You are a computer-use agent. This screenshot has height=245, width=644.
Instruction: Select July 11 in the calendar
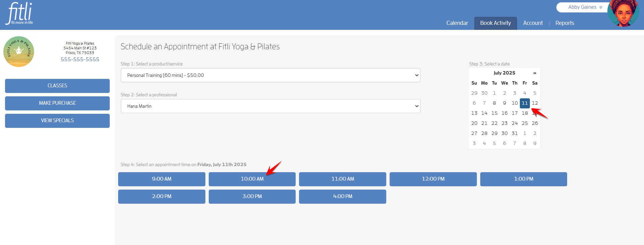click(525, 103)
